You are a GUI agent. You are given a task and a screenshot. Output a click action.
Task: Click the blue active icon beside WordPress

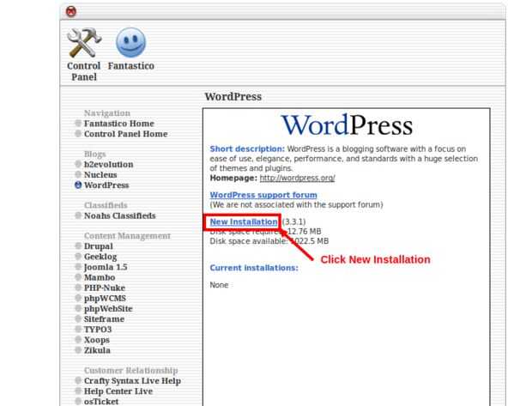(78, 185)
